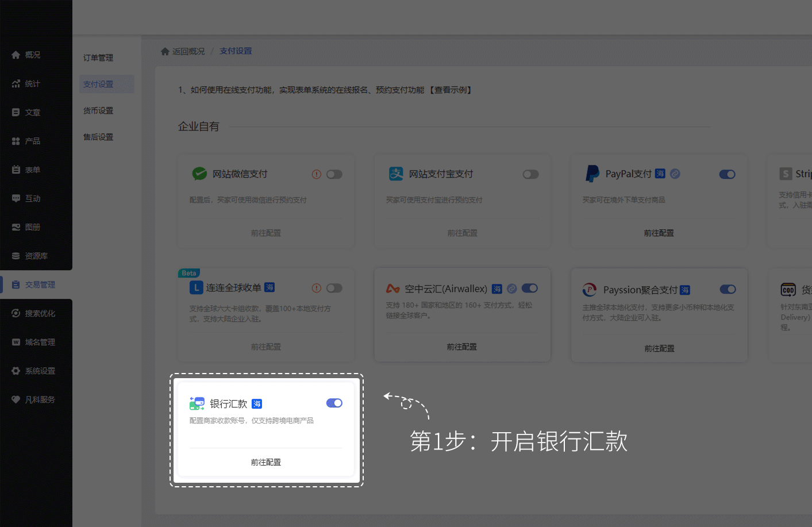The width and height of the screenshot is (812, 527).
Task: Open 订单管理 in the submenu
Action: (98, 57)
